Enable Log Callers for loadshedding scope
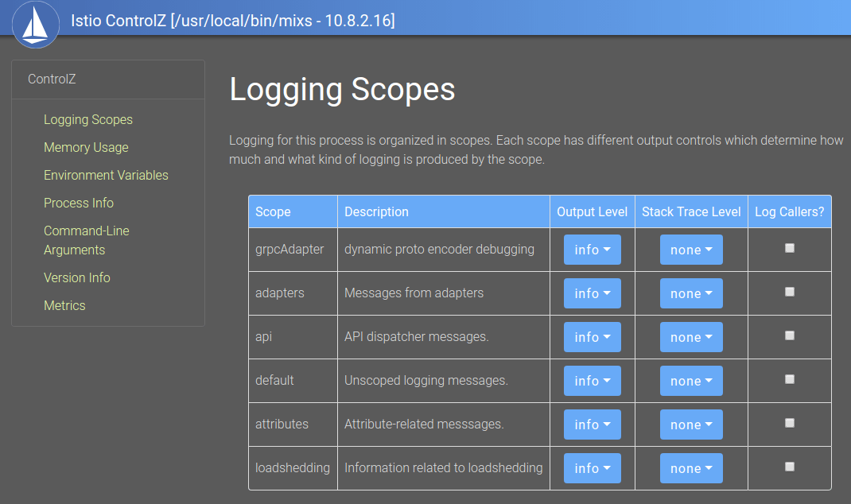 click(x=789, y=467)
